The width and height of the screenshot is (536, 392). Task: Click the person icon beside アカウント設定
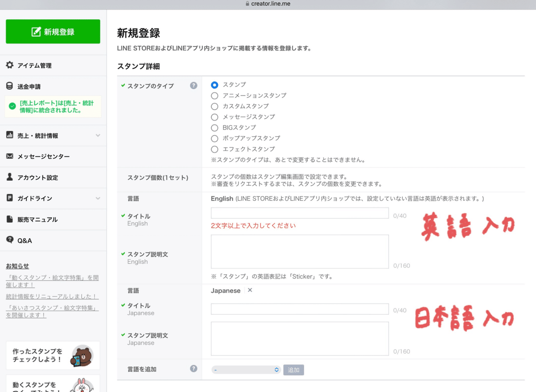(x=10, y=177)
